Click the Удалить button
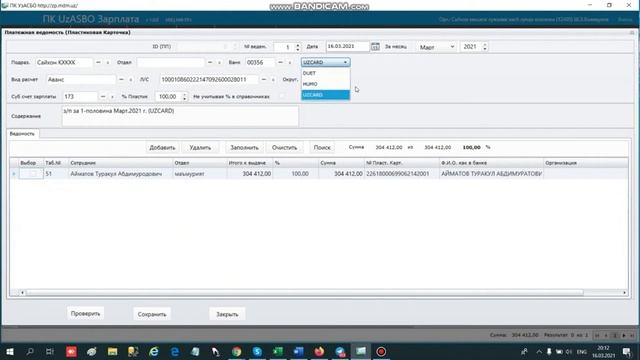640x360 pixels. click(x=200, y=147)
